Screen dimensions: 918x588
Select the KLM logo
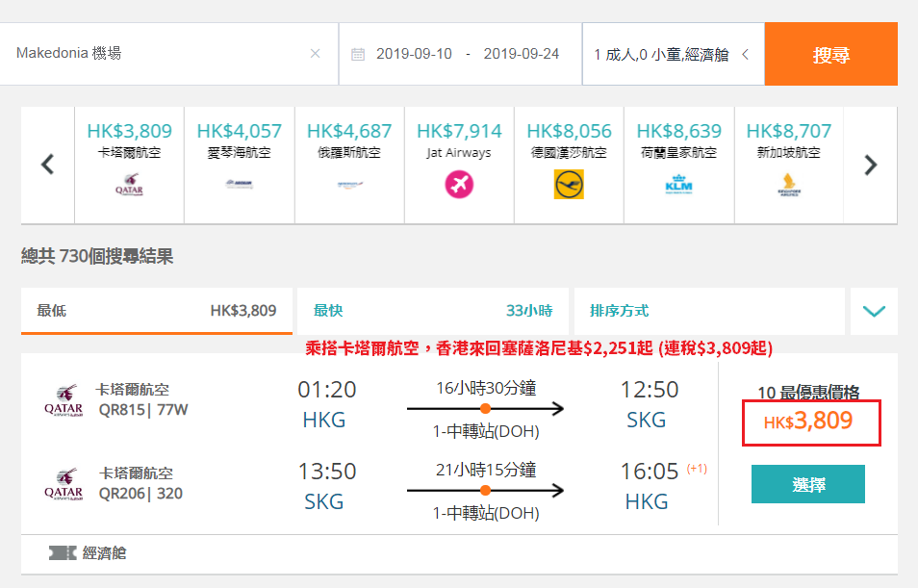(679, 185)
